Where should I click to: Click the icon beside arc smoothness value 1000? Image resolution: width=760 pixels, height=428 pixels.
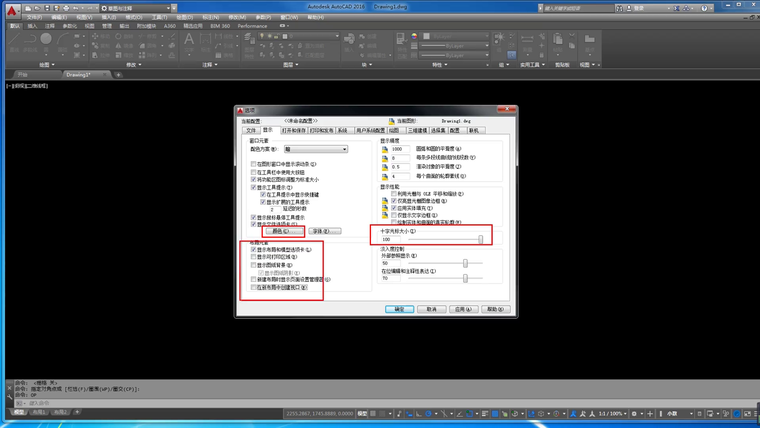click(x=385, y=149)
